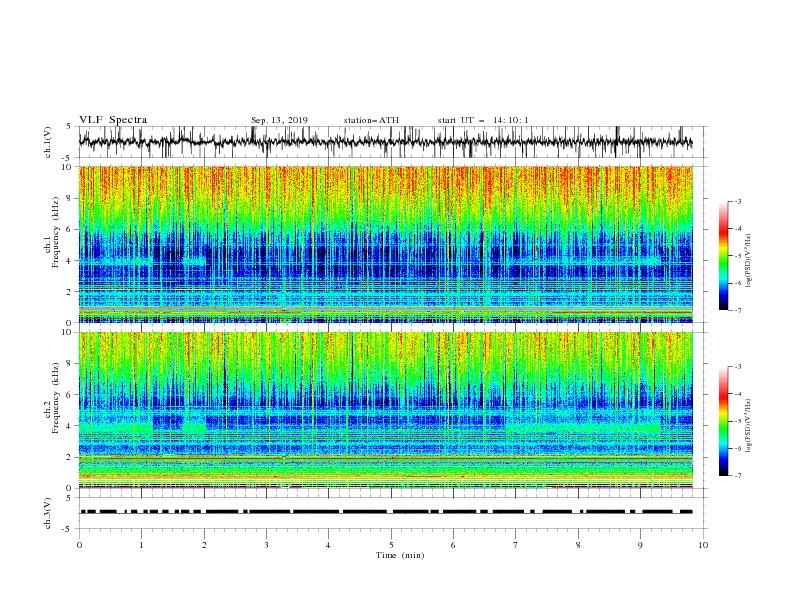Click the "6" tick on the time axis
792x612 pixels.
(454, 545)
